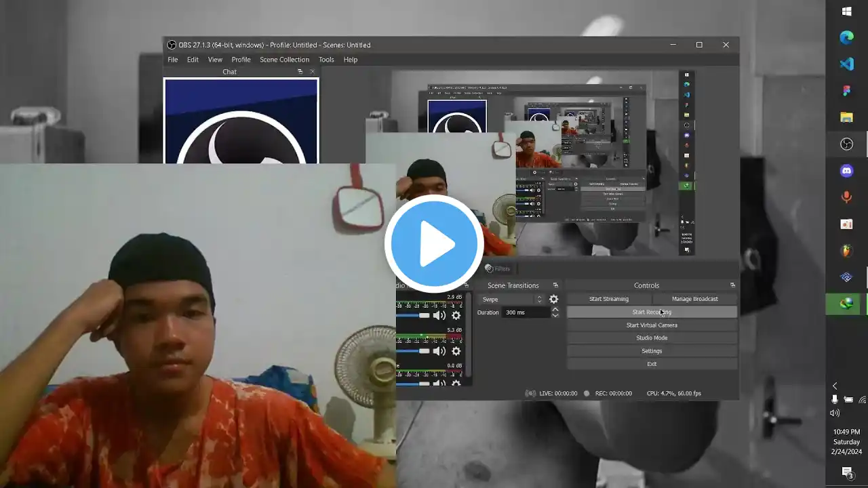The image size is (868, 488).
Task: Open the Profile menu
Action: click(x=241, y=60)
